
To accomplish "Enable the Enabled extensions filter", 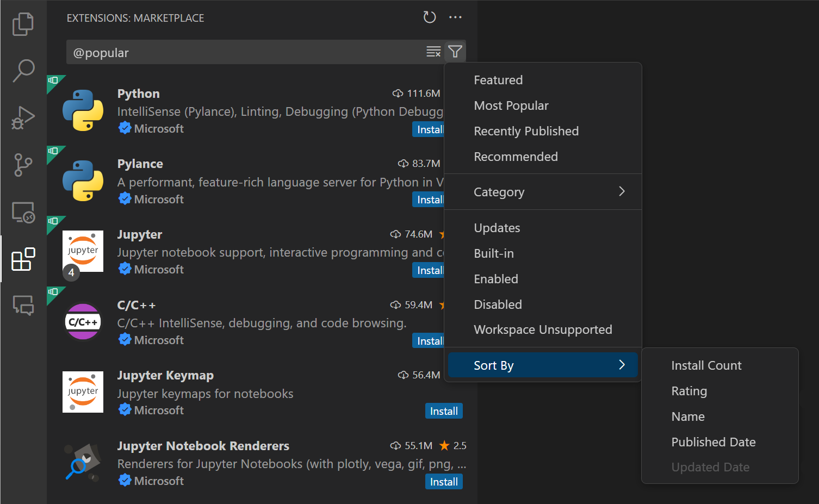I will 495,279.
